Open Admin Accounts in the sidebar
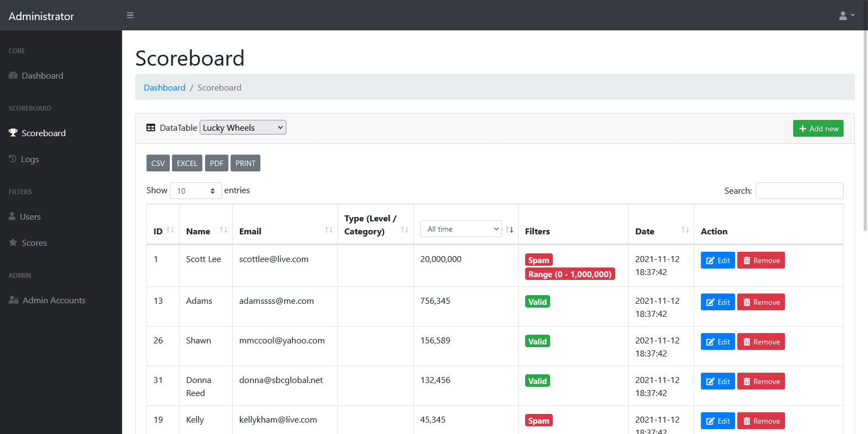Screen dimensions: 868x434 (54, 300)
